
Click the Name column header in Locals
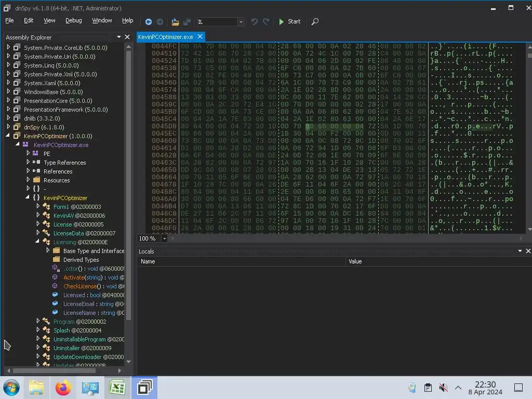click(x=241, y=261)
